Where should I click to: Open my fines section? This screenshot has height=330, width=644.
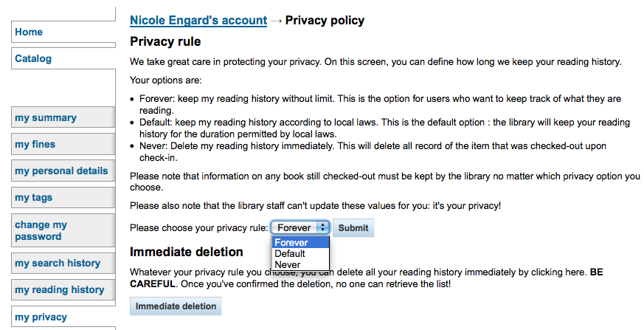[63, 144]
